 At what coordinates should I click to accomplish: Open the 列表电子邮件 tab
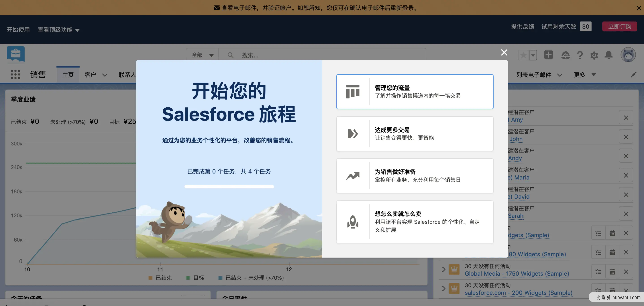(x=534, y=75)
